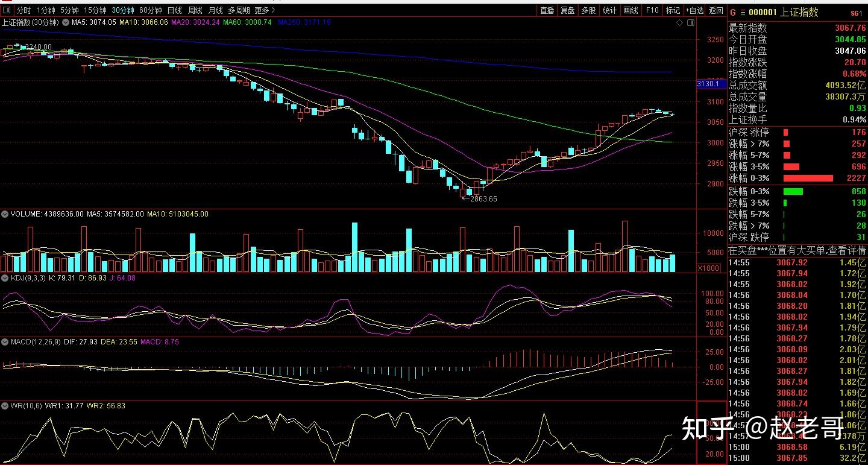Click the 标记 mark button
Screen dimensions: 868x465
click(673, 10)
